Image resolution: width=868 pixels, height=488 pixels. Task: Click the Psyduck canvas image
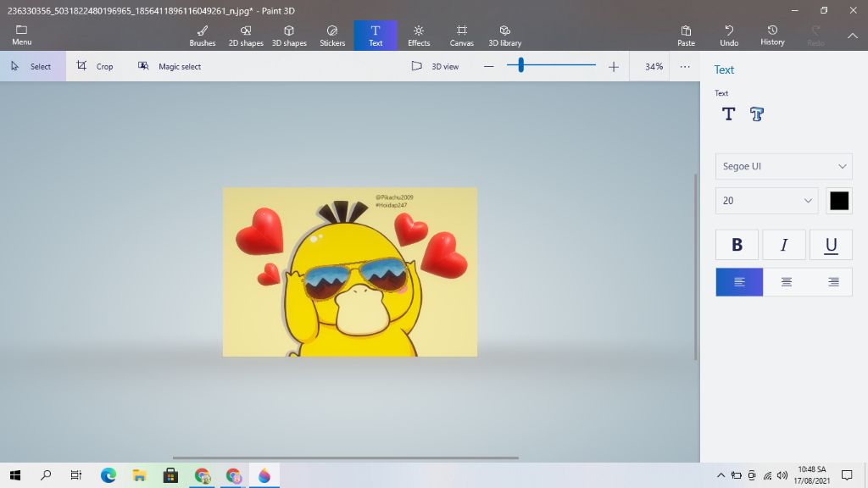pos(350,272)
